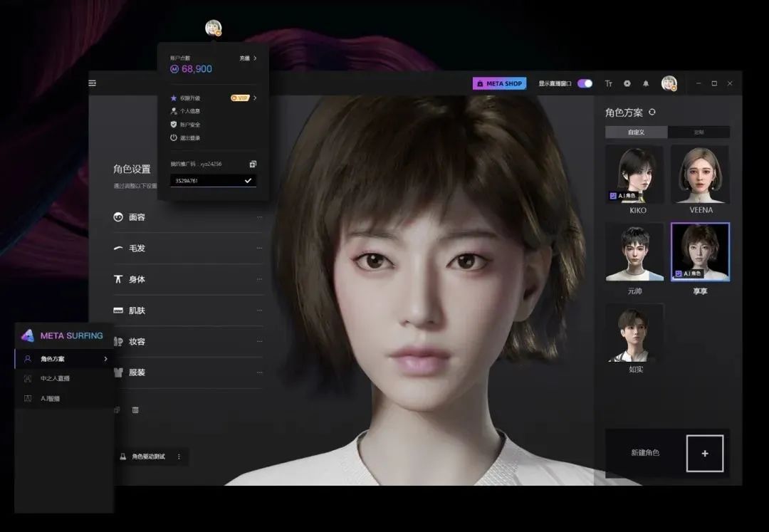Click the user avatar in the title bar
This screenshot has width=769, height=532.
click(669, 83)
